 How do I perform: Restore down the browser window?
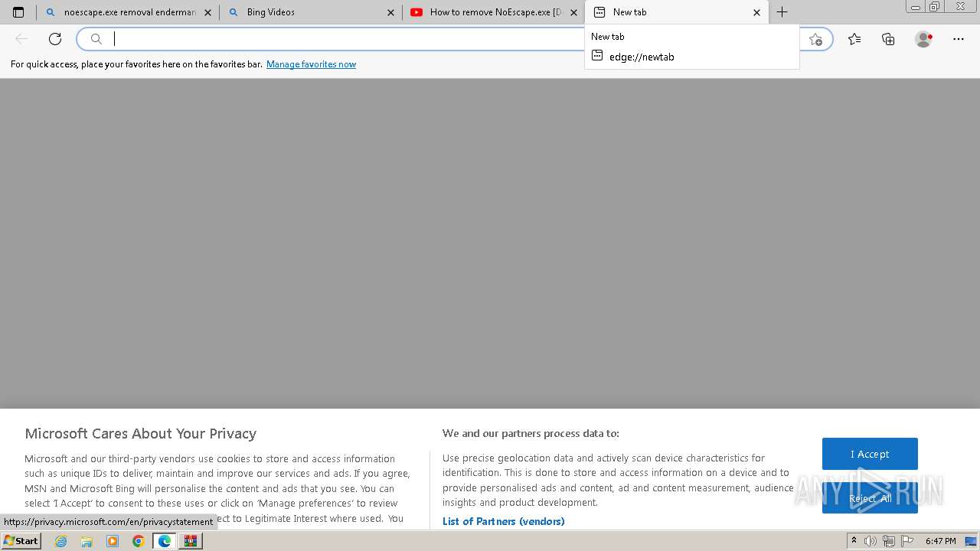point(934,7)
